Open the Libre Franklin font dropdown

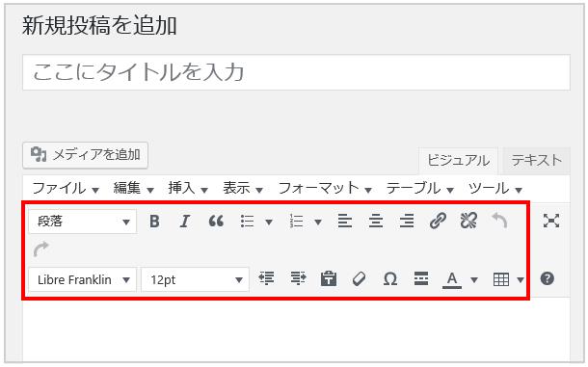tap(83, 279)
